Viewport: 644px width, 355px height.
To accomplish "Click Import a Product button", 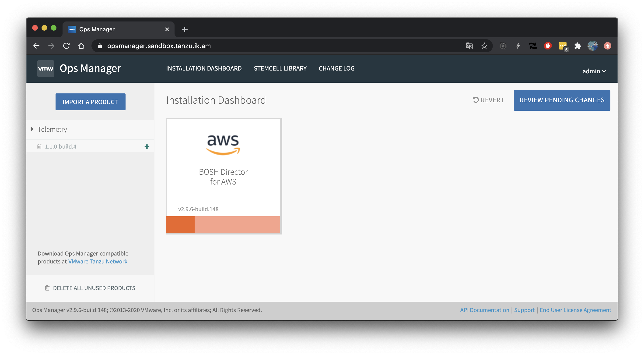I will coord(90,102).
